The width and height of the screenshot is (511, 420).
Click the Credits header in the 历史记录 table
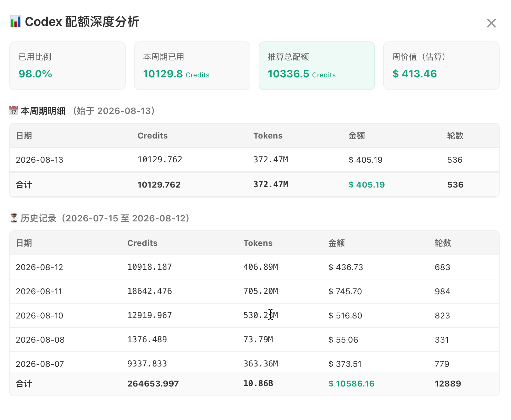click(x=142, y=243)
